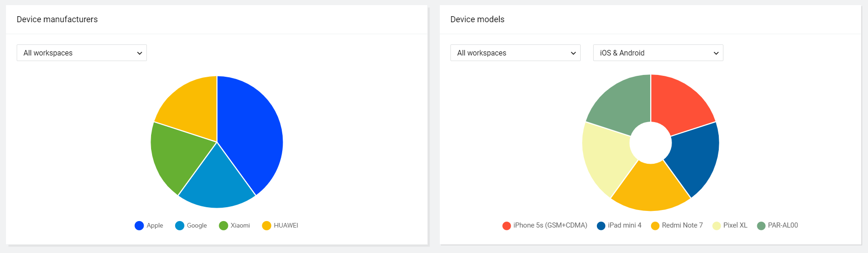Select the blue Apple pie slice
The height and width of the screenshot is (253, 868).
coord(253,134)
